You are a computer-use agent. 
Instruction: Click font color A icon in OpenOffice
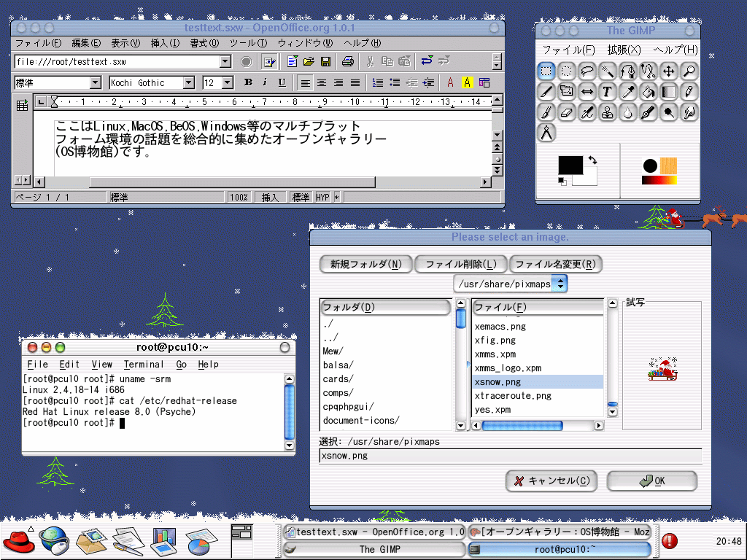point(450,83)
